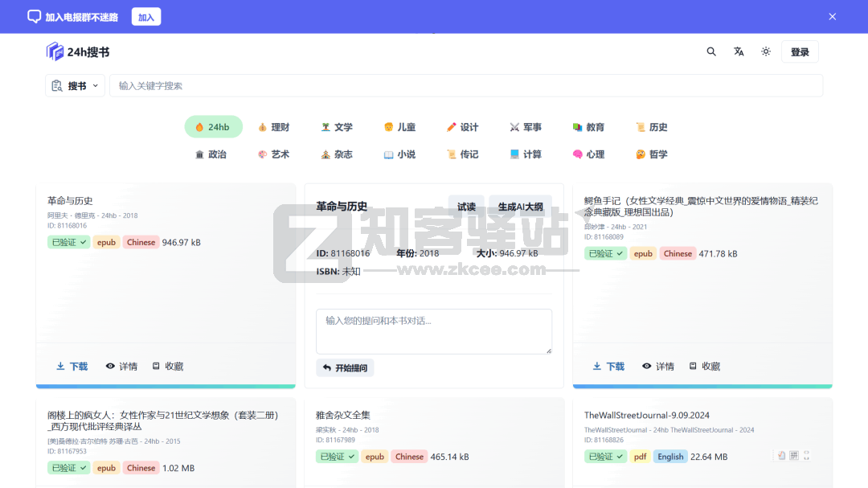The image size is (868, 488).
Task: View 详情 for 革命与历史 card
Action: click(121, 367)
